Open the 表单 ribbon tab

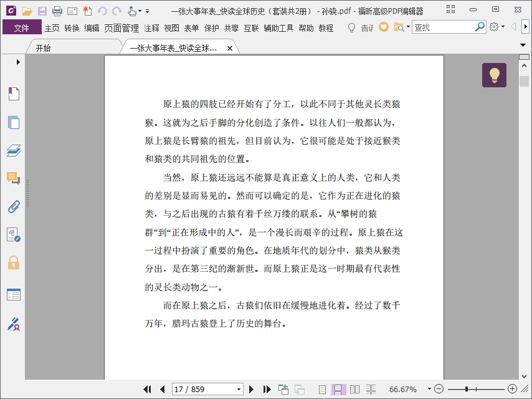[191, 28]
